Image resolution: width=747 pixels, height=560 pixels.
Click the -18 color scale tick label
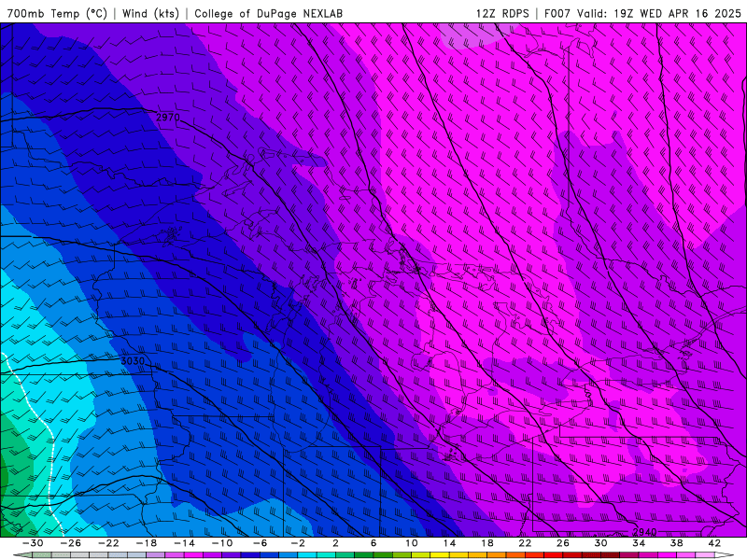pos(147,543)
